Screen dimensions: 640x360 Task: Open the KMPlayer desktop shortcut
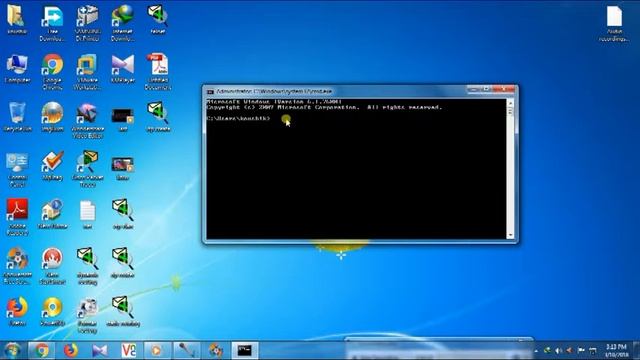click(122, 69)
